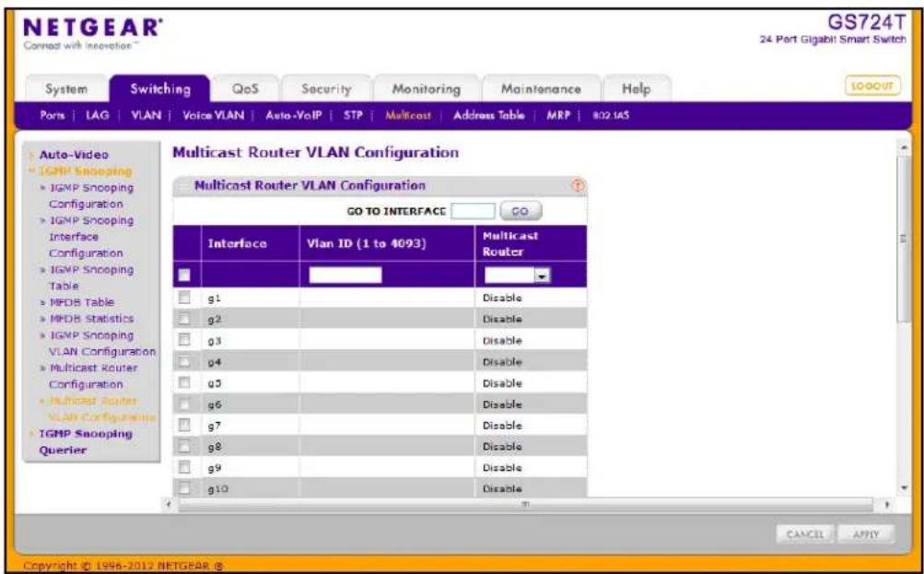Click the scrollbar down arrow
924x574 pixels.
[x=906, y=488]
